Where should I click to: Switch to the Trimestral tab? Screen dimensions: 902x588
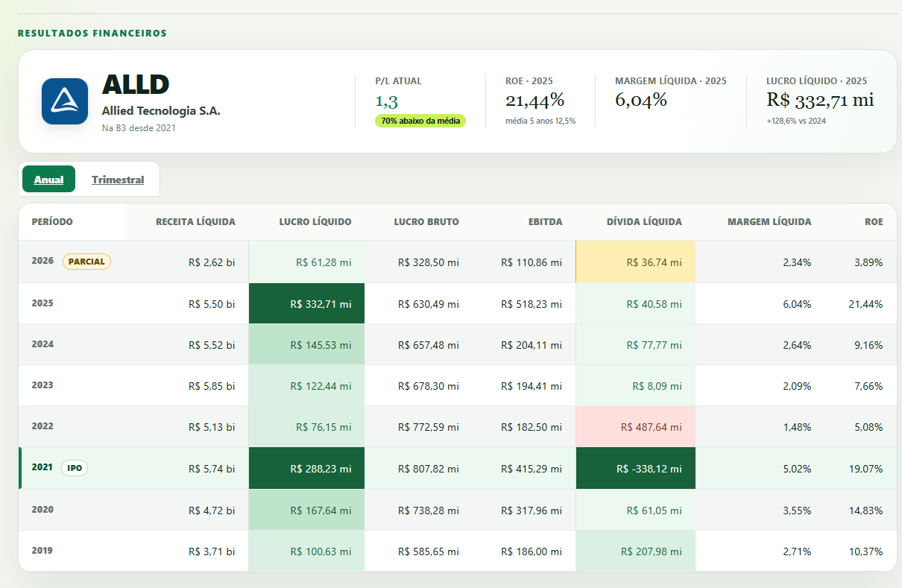point(118,180)
